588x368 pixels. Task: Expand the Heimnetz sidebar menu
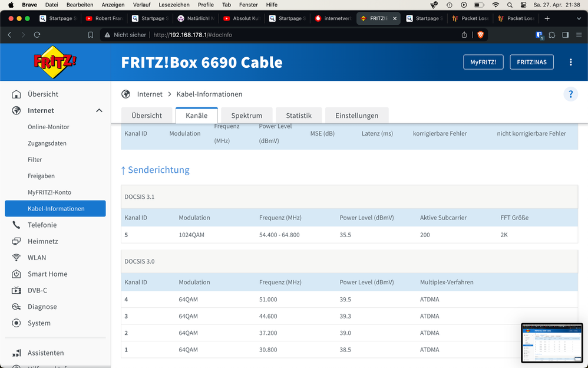(42, 241)
